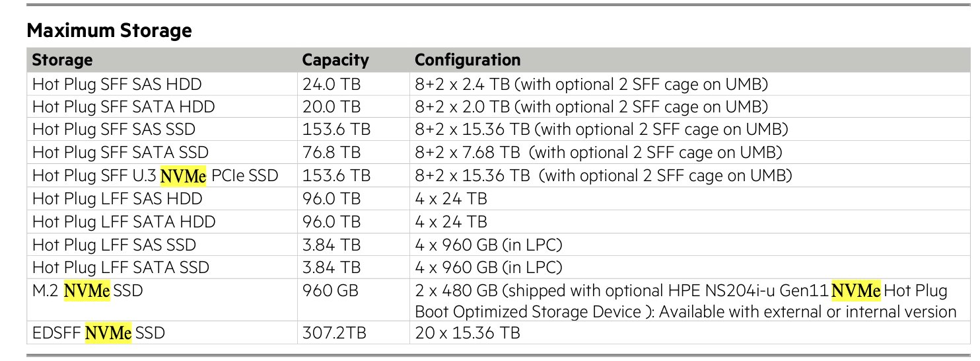
Task: Select the Hot Plug SFF SAS SSD row label
Action: click(x=114, y=130)
